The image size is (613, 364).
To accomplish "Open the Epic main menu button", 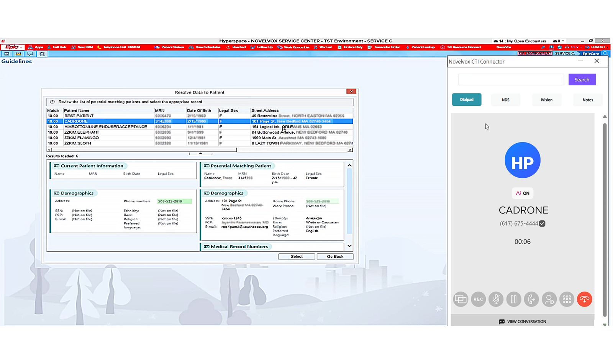I will tap(13, 47).
